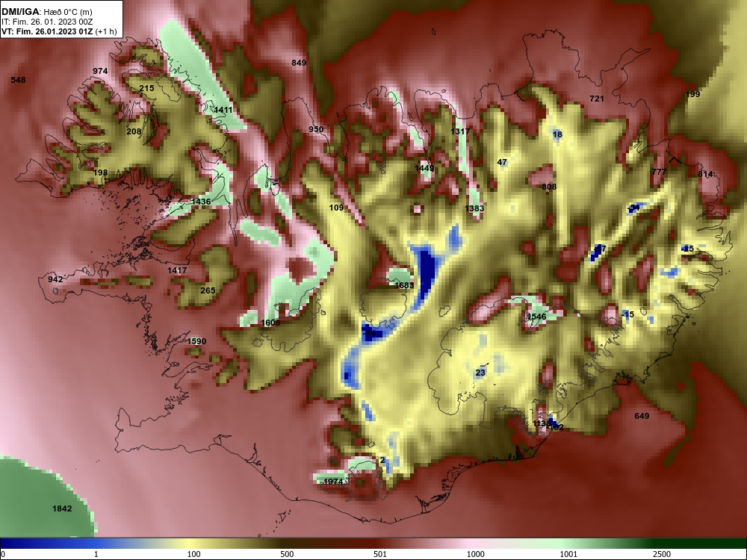The width and height of the screenshot is (747, 560).
Task: Click the 1138 height label
Action: click(541, 423)
